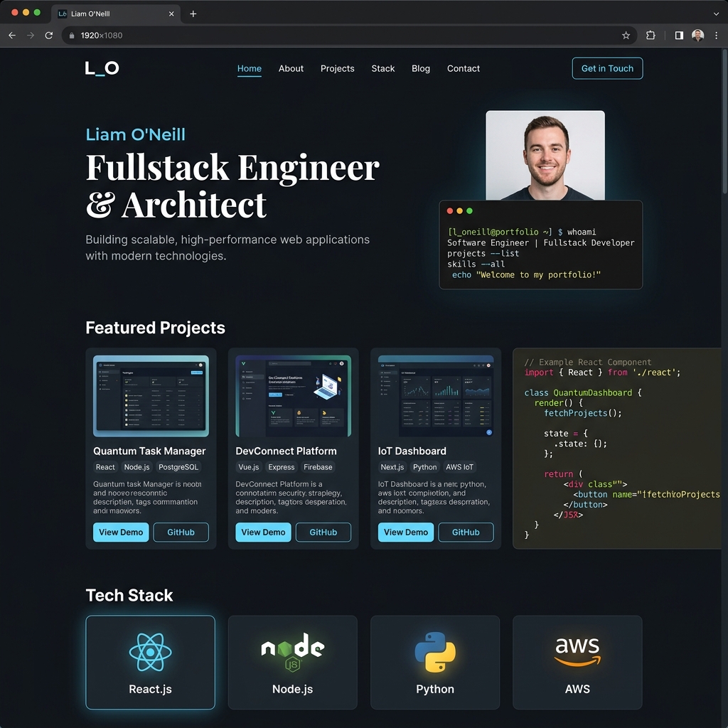728x728 pixels.
Task: Open GitHub for DevConnect Platform
Action: tap(323, 532)
